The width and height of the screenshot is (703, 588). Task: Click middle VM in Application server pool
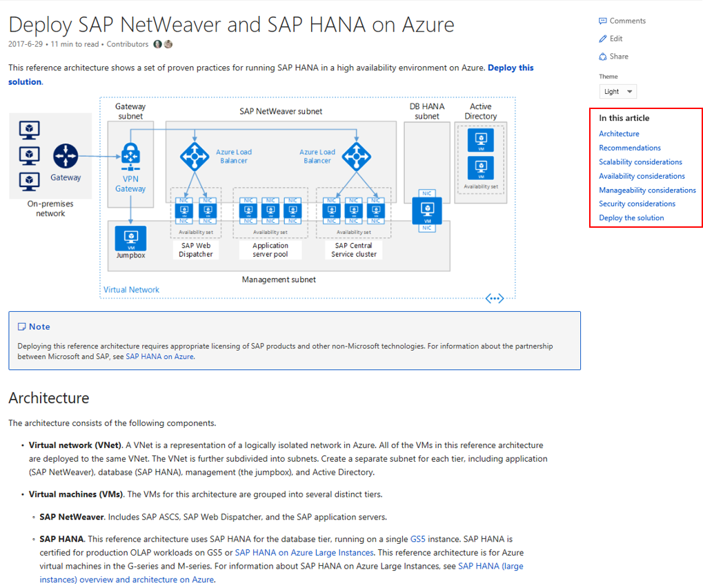[270, 210]
